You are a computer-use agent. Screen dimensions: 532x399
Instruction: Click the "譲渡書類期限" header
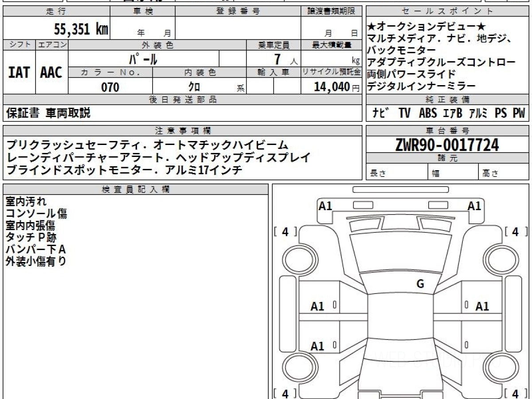coord(331,12)
